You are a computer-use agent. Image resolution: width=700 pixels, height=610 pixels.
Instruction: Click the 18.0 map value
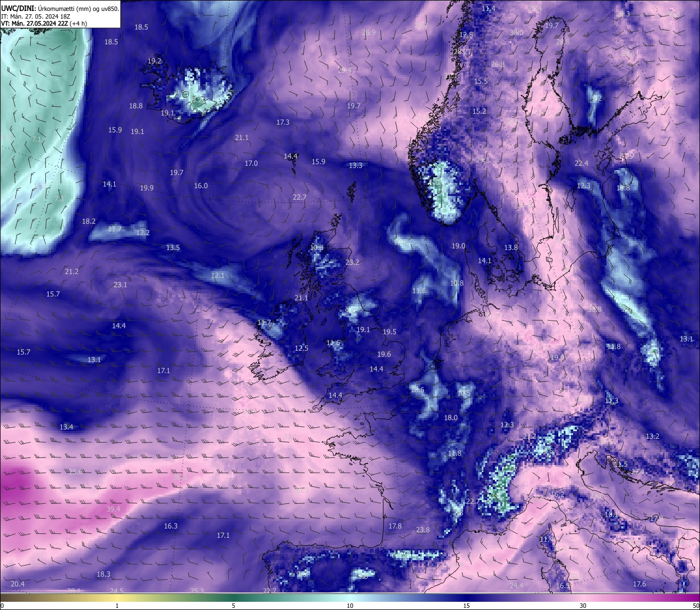[451, 417]
